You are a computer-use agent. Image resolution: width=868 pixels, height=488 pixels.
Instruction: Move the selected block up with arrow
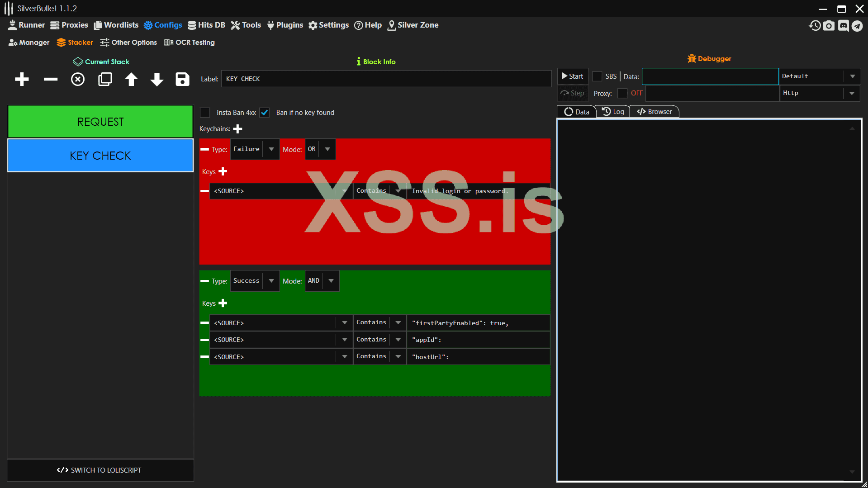coord(131,79)
